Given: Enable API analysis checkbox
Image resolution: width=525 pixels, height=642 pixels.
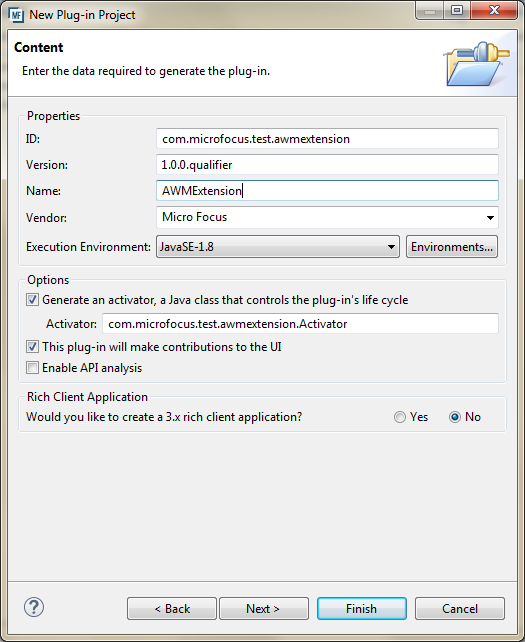Looking at the screenshot, I should coord(32,368).
